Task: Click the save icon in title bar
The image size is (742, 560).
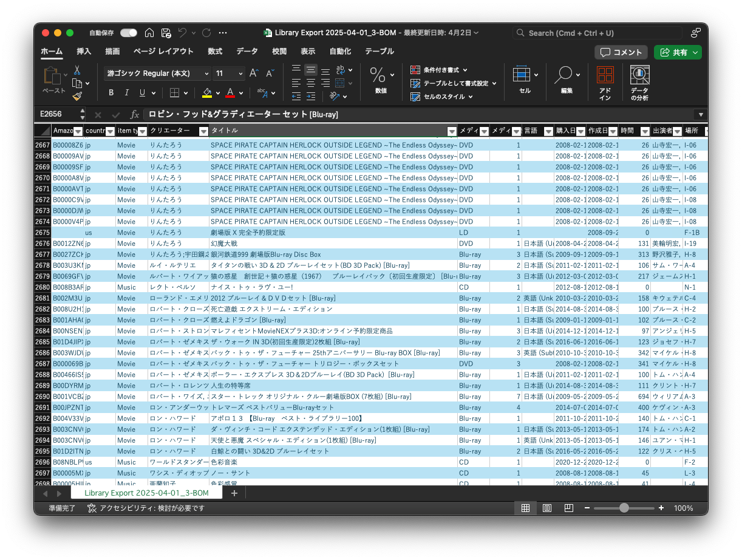Action: (166, 33)
